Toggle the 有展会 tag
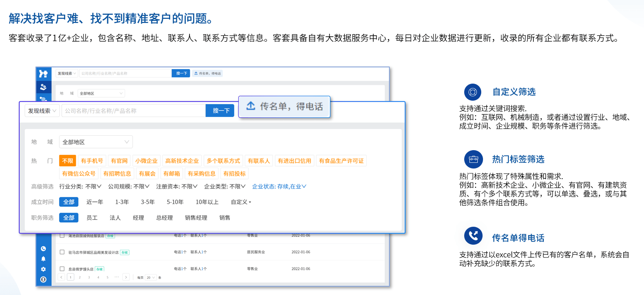644x295 pixels. 147,173
